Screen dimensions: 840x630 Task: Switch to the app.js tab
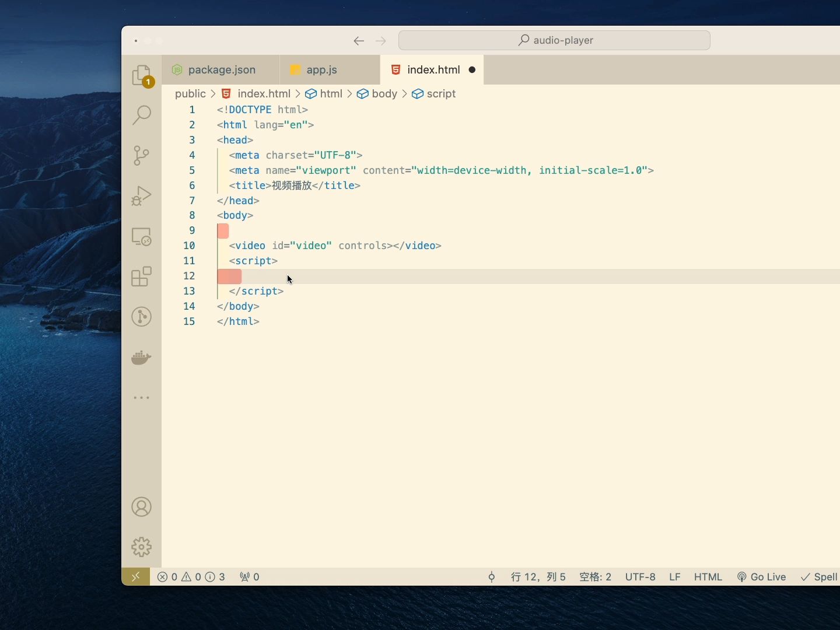click(x=330, y=70)
